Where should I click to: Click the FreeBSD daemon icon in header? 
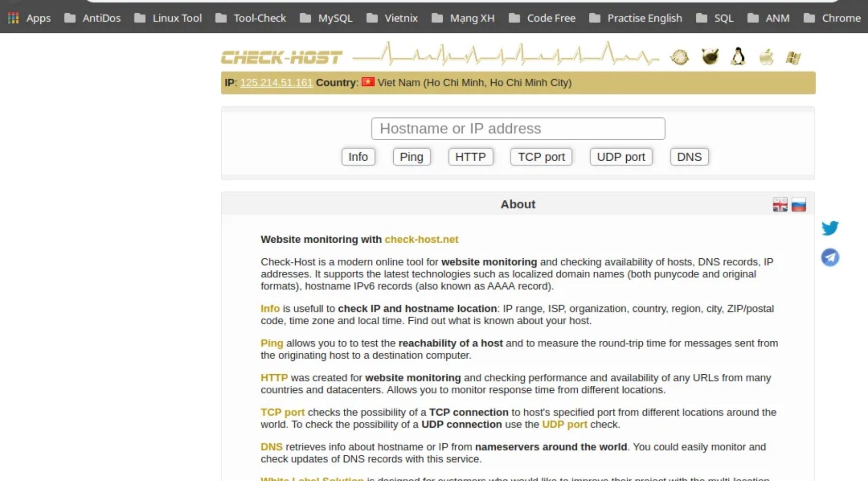(x=710, y=57)
